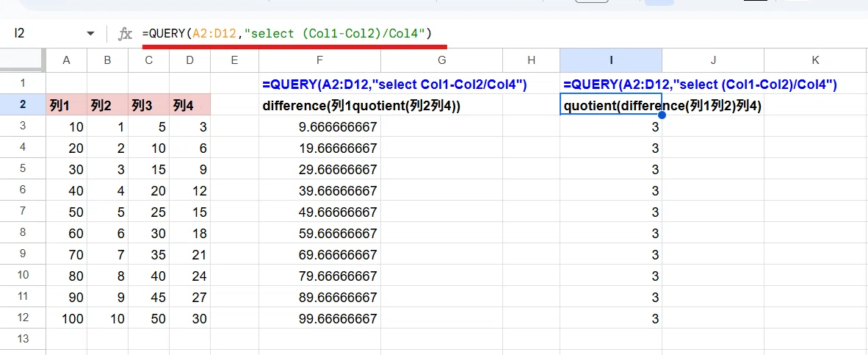Click cell A12 with value 100
The width and height of the screenshot is (868, 355).
66,318
